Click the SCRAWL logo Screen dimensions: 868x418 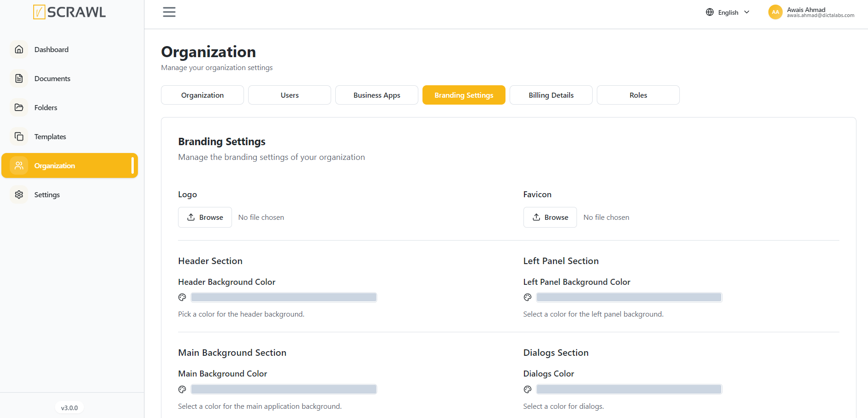(x=69, y=12)
